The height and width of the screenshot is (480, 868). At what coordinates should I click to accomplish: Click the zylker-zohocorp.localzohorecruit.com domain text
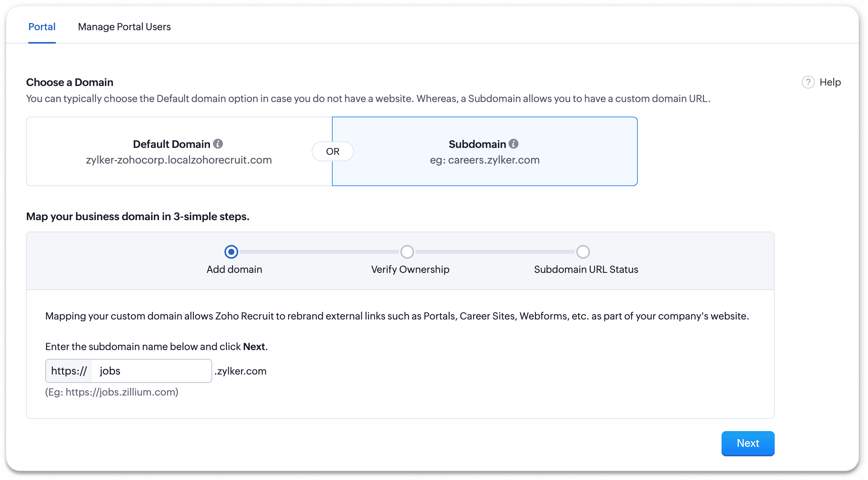tap(179, 160)
